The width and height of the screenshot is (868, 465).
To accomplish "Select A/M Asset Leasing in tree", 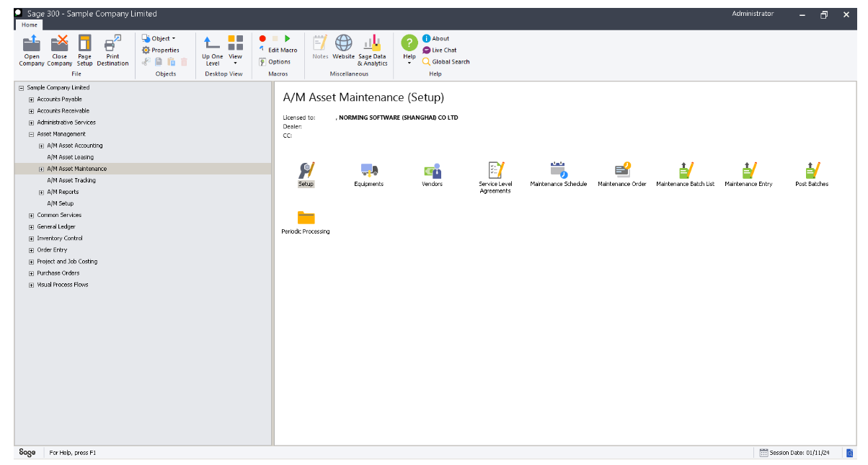I will tap(71, 157).
